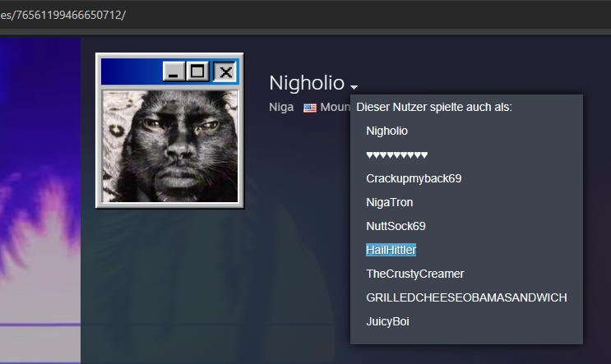611x364 pixels.
Task: Choose the NuttSock69 alias entry
Action: (396, 226)
